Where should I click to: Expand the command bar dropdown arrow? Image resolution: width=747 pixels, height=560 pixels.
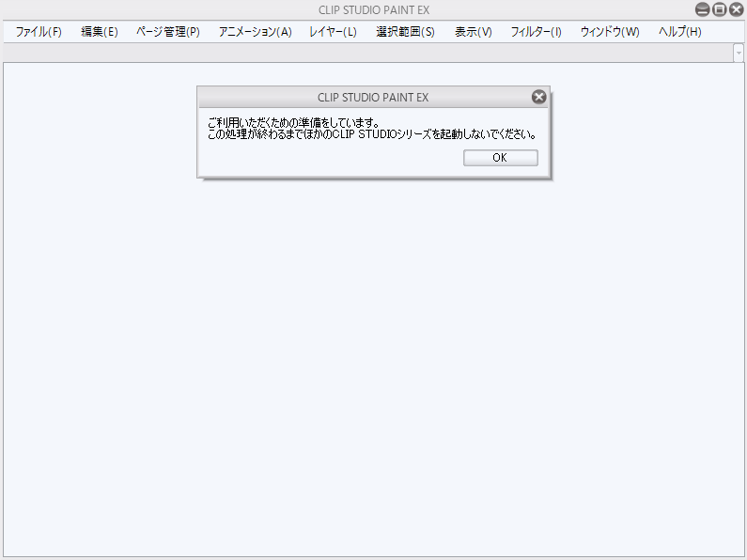point(739,53)
